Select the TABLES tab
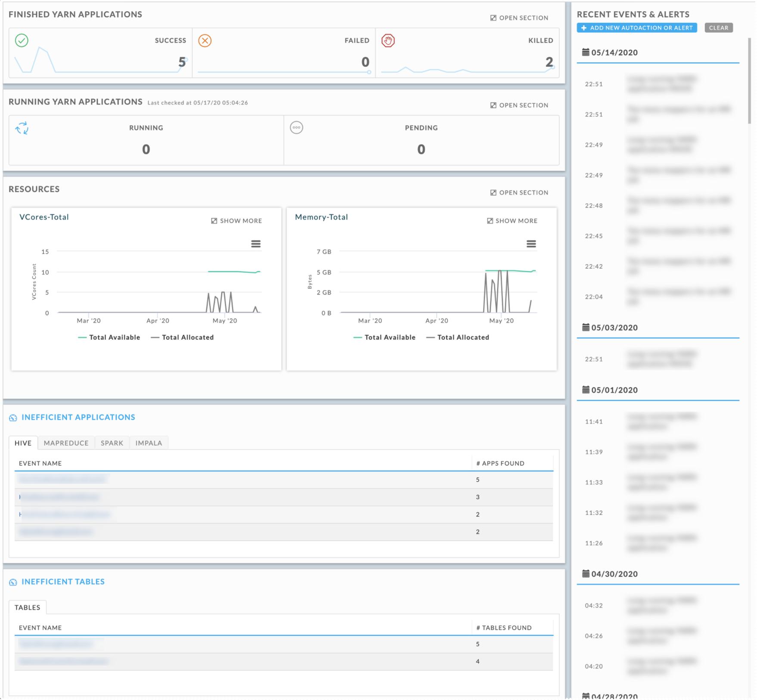757x700 pixels. coord(28,607)
